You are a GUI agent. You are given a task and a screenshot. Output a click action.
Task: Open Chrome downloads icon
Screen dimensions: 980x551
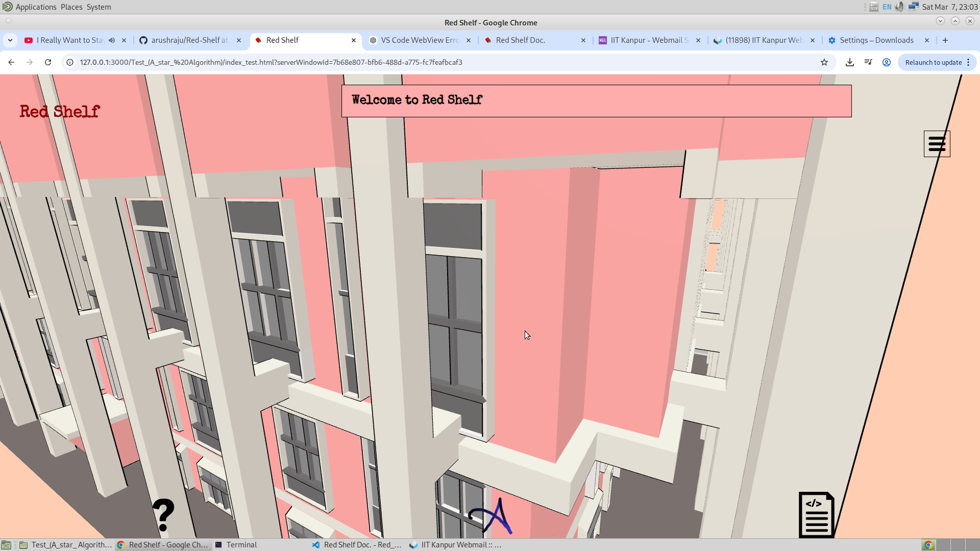click(x=850, y=62)
